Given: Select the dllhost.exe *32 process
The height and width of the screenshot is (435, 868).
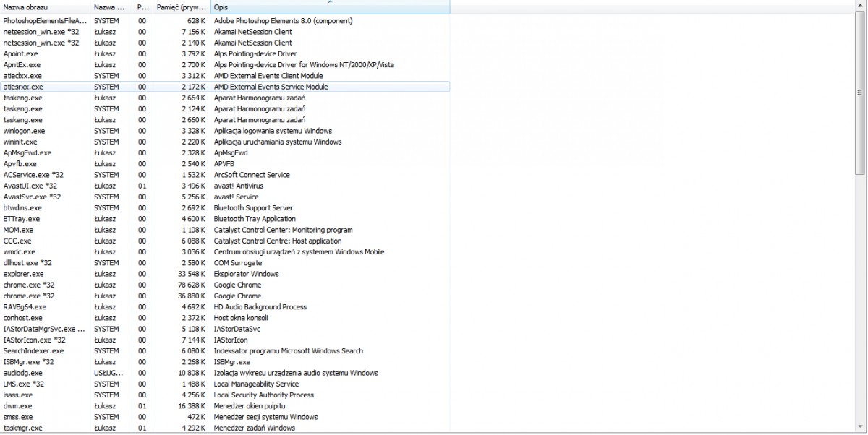Looking at the screenshot, I should tap(225, 263).
